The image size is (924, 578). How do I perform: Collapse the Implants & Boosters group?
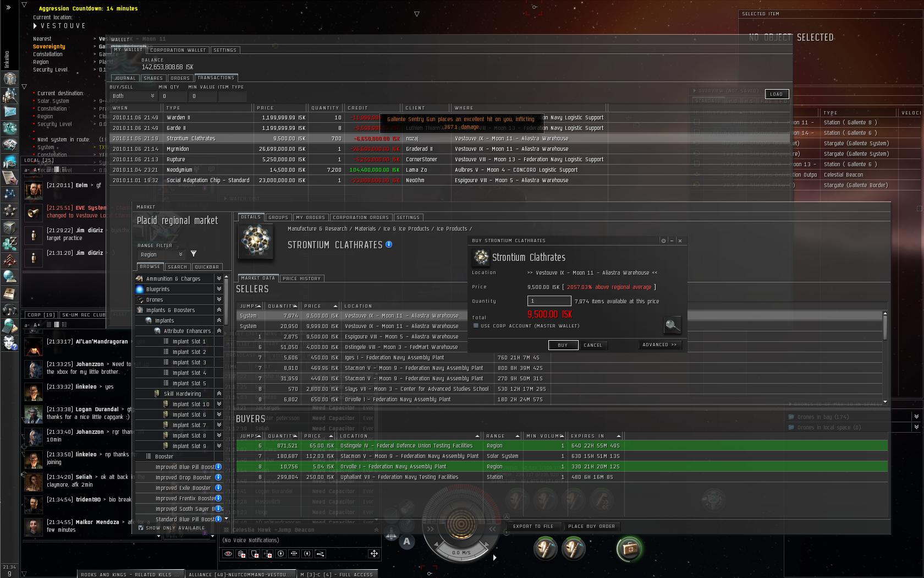[219, 310]
